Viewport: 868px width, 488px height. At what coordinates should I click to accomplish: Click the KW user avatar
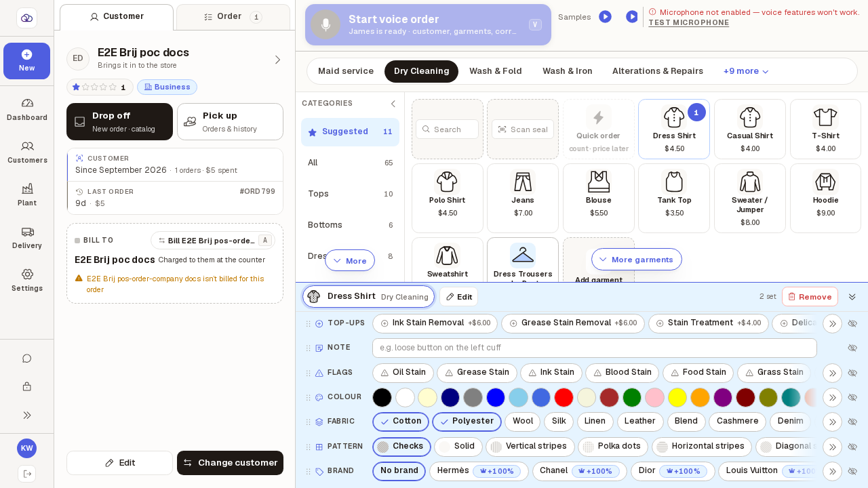(x=27, y=449)
